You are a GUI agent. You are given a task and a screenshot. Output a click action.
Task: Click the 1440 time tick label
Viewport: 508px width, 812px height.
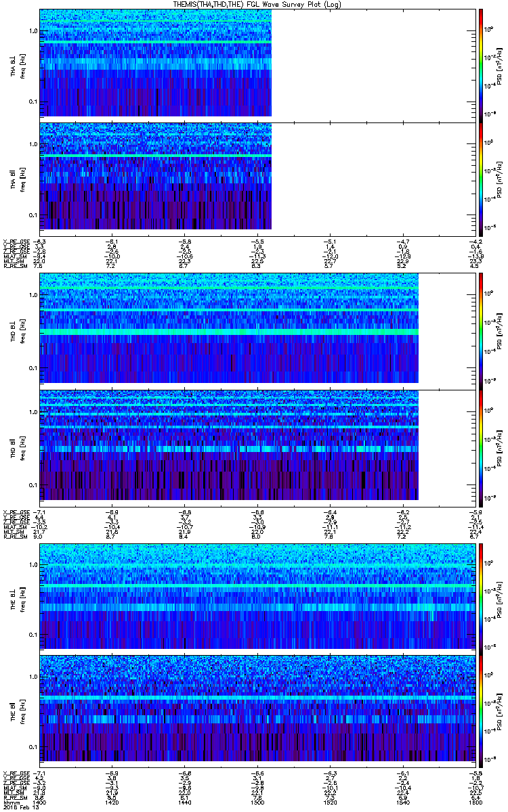coord(184,801)
